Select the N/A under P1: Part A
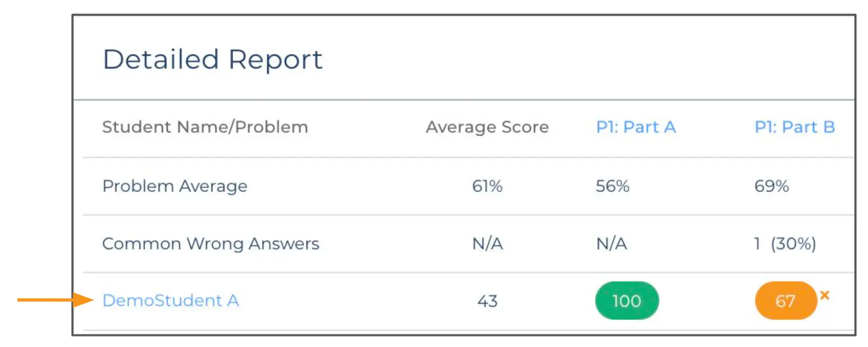This screenshot has width=868, height=347. coord(612,243)
